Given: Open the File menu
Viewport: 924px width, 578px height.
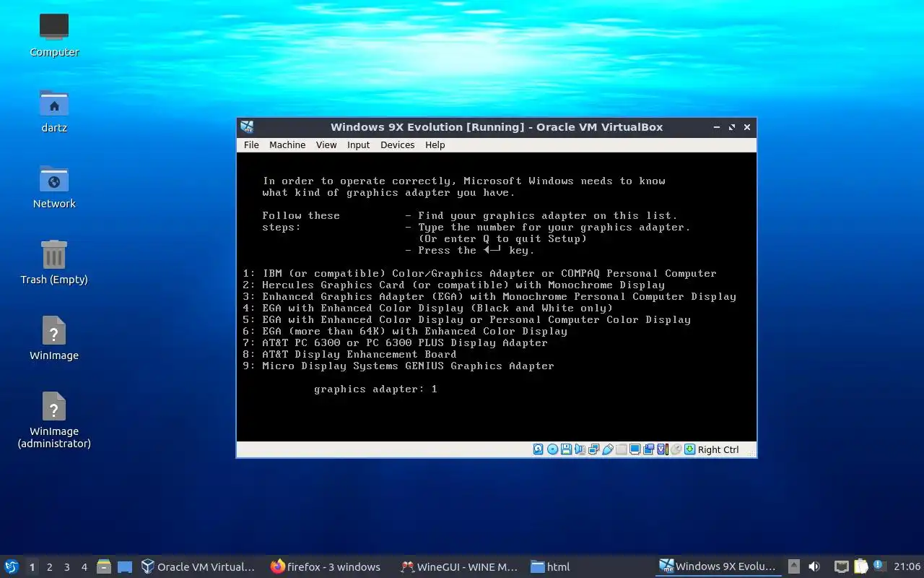Looking at the screenshot, I should [x=251, y=144].
